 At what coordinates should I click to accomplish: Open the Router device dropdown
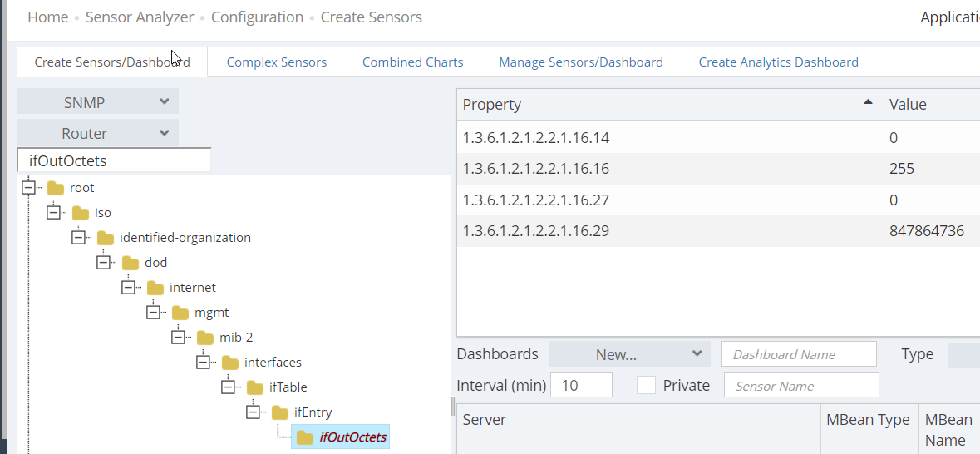[97, 133]
